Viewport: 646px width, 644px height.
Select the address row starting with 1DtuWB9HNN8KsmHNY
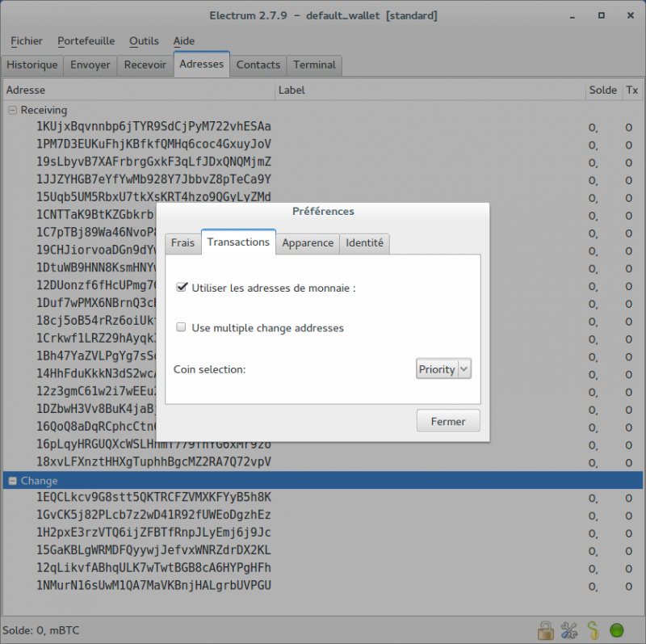point(95,267)
